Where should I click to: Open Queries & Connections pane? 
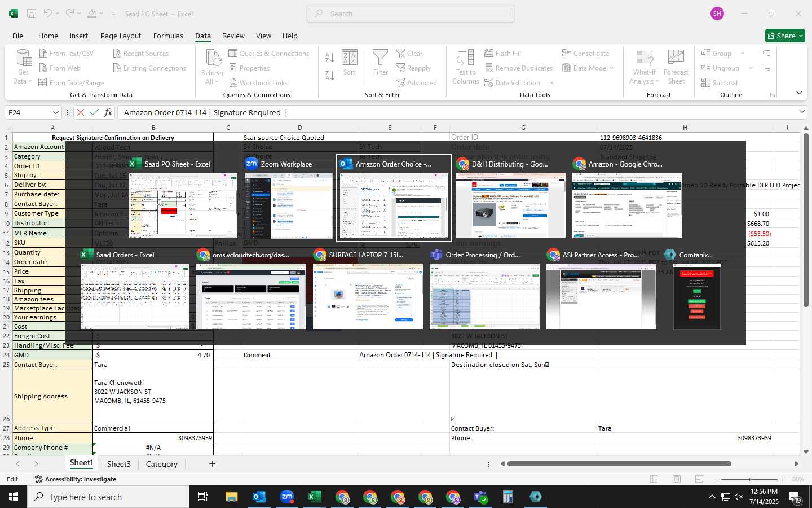point(269,53)
